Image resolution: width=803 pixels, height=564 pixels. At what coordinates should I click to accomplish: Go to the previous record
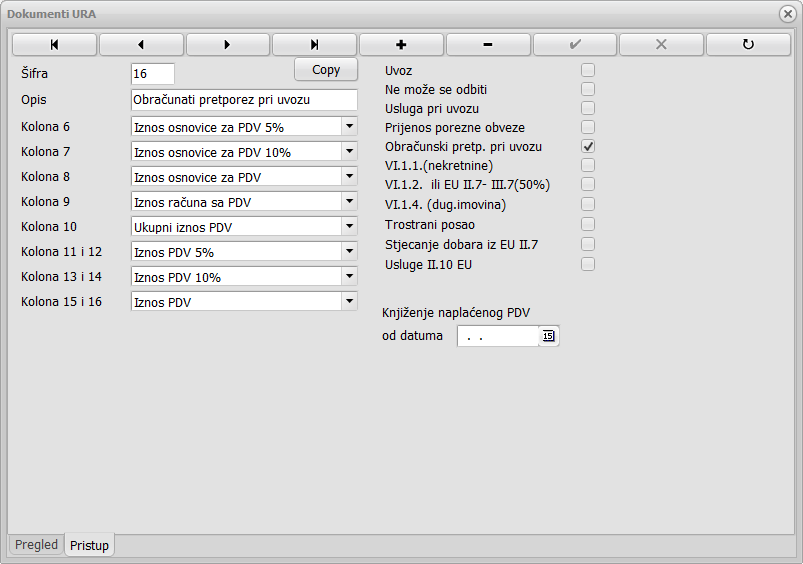point(141,45)
